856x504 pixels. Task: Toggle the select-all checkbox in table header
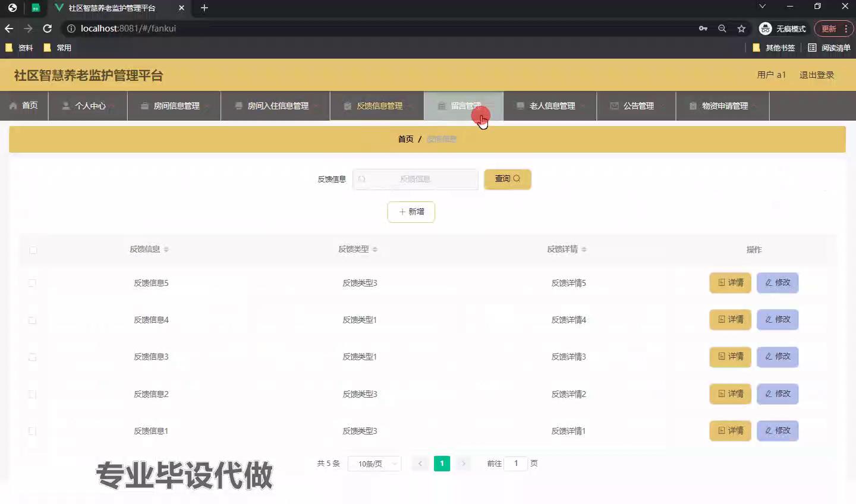[33, 250]
